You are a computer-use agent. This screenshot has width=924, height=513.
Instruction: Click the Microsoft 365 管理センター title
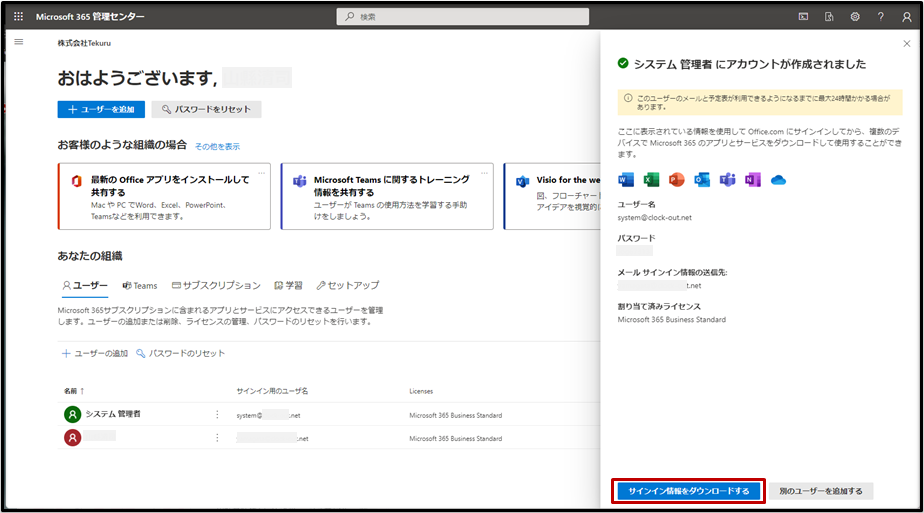click(x=90, y=16)
